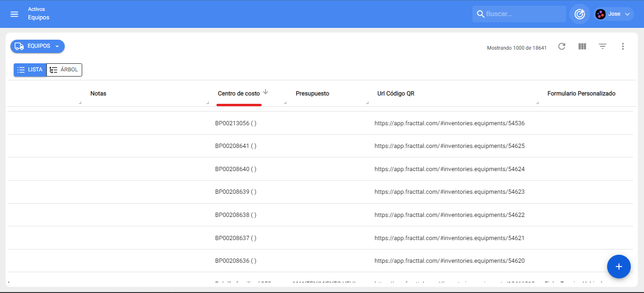
Task: Click the Formulario Personalizado column header
Action: [581, 94]
